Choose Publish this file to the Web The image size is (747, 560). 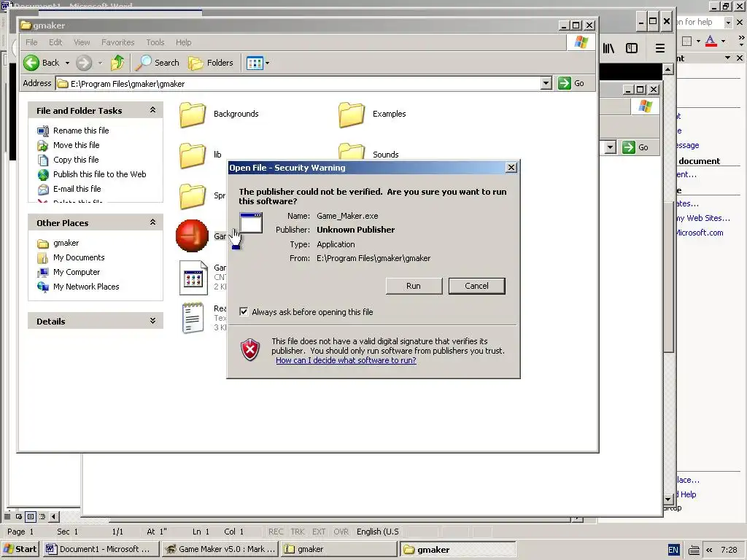click(99, 174)
